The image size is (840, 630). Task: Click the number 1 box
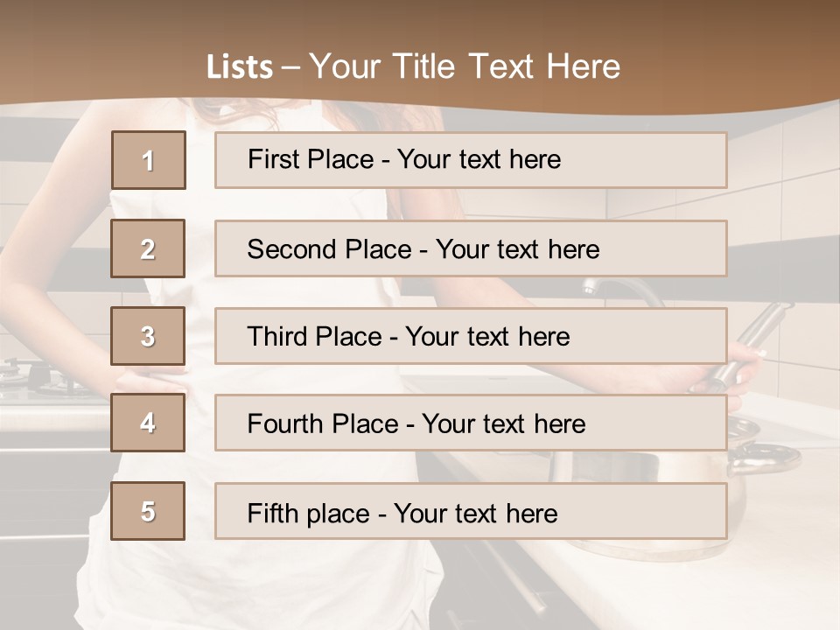[148, 160]
